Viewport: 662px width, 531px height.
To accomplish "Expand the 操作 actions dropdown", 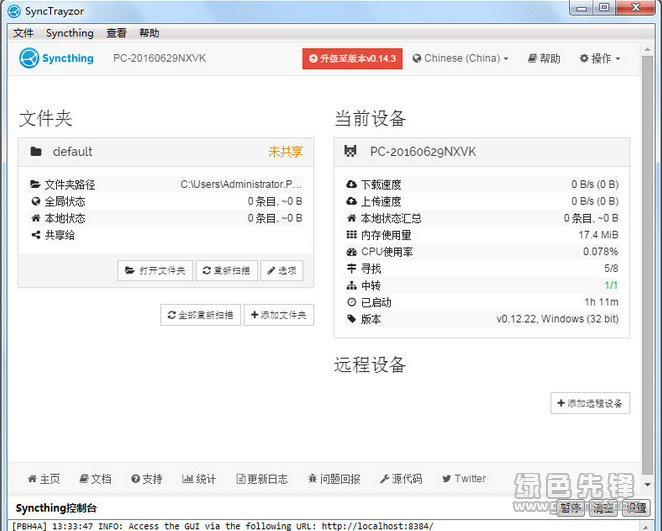I will point(600,58).
